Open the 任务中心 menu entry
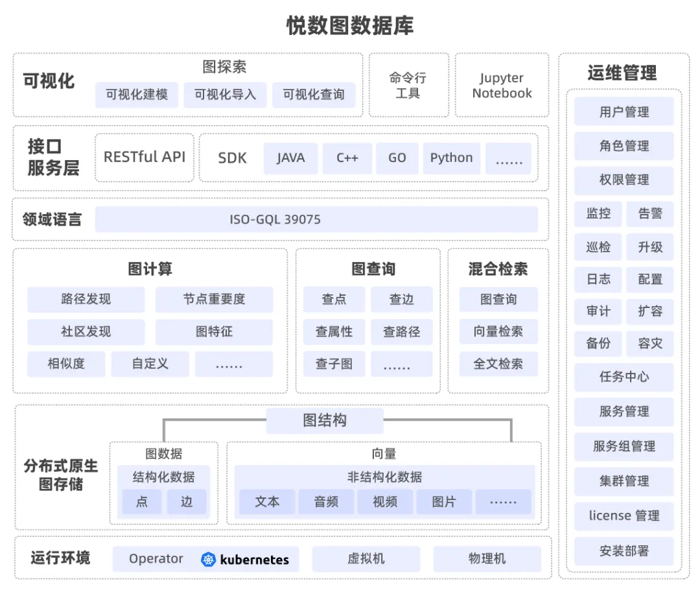The image size is (700, 592). (x=624, y=377)
